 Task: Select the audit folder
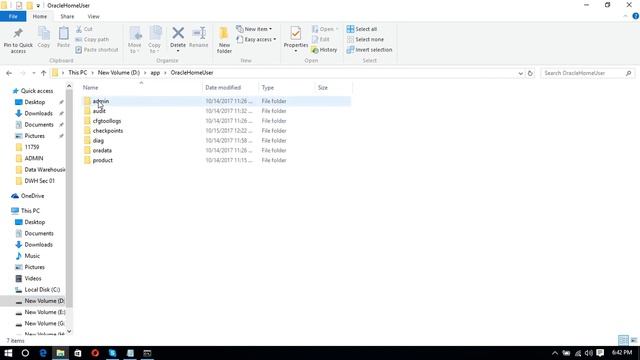[99, 111]
